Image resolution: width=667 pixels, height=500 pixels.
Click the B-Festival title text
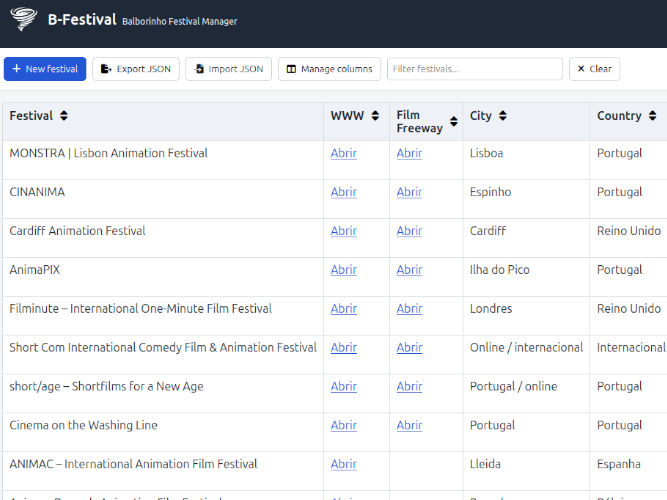82,20
